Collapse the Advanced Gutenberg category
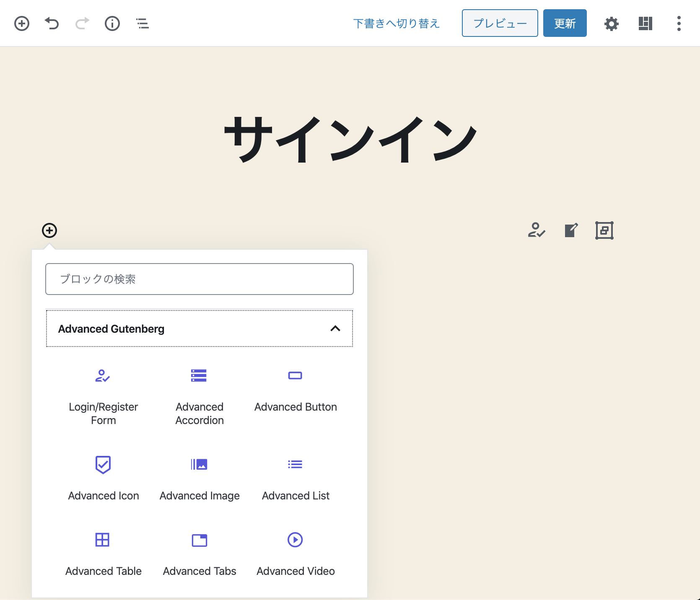This screenshot has width=700, height=600. pyautogui.click(x=334, y=329)
